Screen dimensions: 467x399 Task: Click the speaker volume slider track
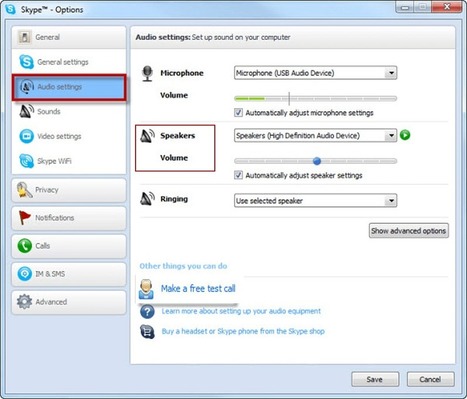coord(315,161)
